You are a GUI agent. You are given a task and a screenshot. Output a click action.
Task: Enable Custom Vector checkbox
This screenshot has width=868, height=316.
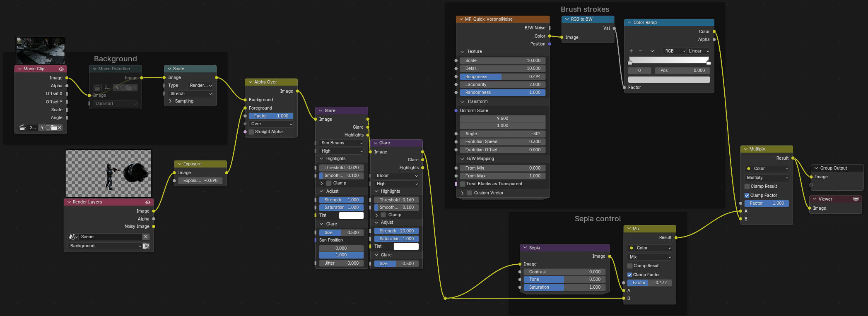(470, 193)
